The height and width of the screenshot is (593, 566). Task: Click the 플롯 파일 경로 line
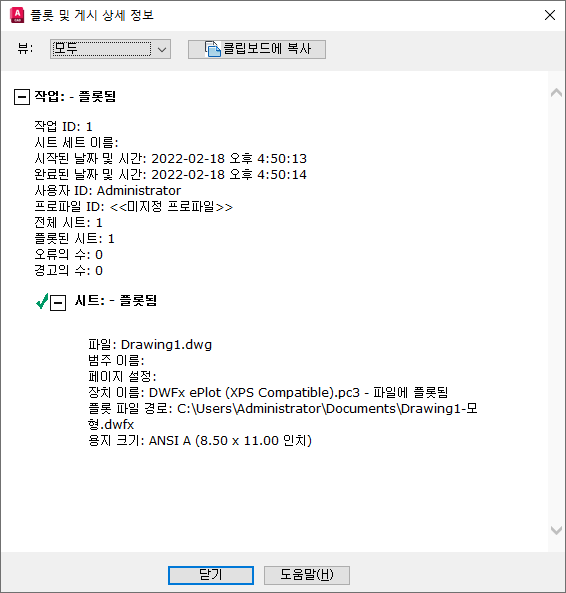tap(283, 416)
